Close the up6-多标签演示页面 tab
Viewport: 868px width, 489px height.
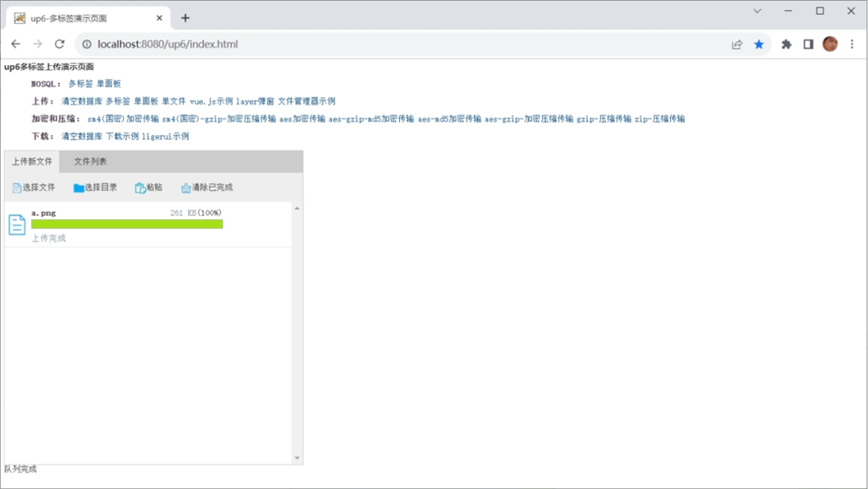pos(159,18)
